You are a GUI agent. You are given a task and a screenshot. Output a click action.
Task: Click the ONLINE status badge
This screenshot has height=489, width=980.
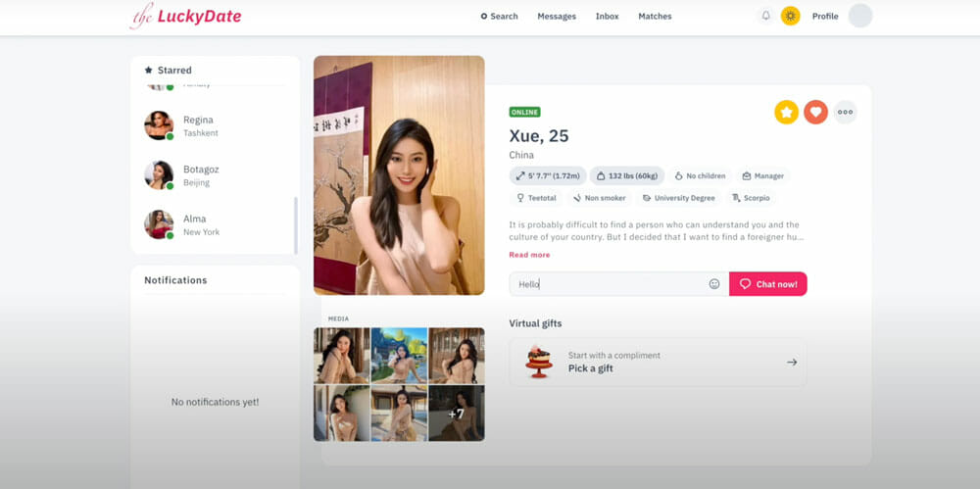point(524,112)
